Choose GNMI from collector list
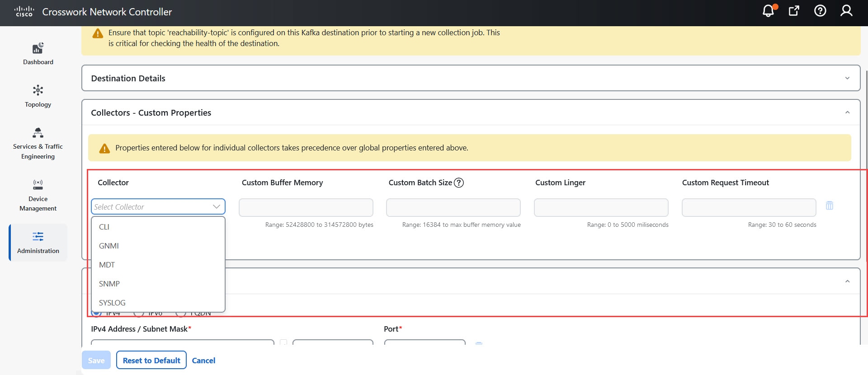This screenshot has height=375, width=868. [158, 246]
